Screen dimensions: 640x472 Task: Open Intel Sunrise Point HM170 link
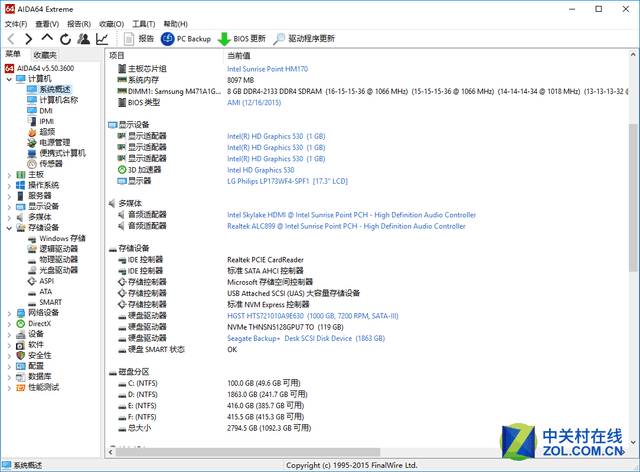[267, 69]
